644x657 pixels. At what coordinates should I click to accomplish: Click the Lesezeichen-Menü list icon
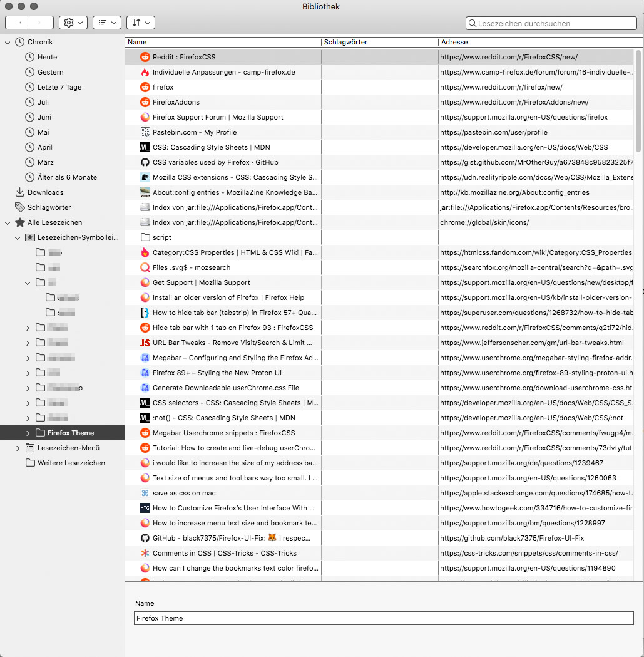point(30,448)
